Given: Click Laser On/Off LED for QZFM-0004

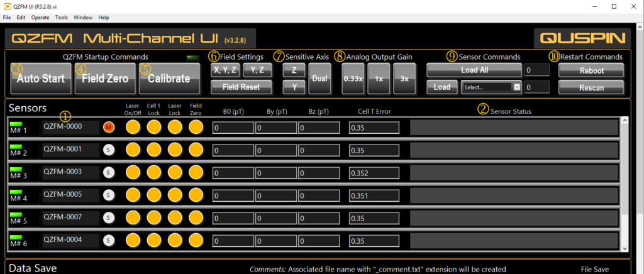Looking at the screenshot, I should pos(133,240).
